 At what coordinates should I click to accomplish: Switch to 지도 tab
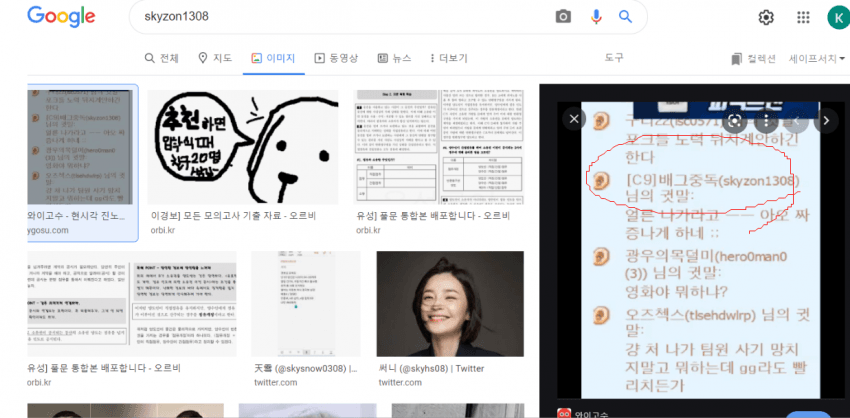tap(215, 58)
